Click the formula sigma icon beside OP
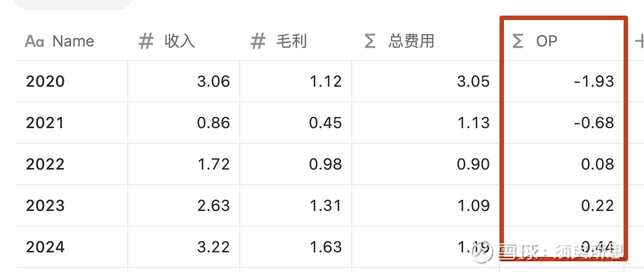Viewport: 644px width, 272px height. (518, 41)
